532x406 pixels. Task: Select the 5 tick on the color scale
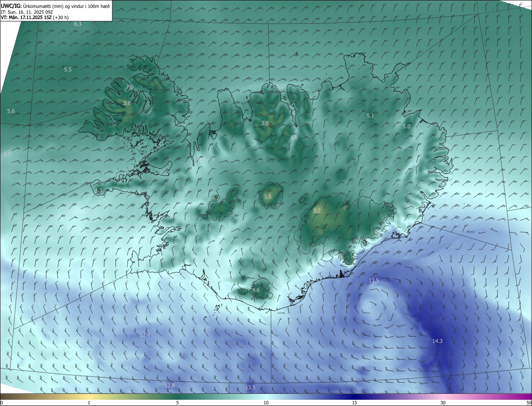tap(177, 403)
